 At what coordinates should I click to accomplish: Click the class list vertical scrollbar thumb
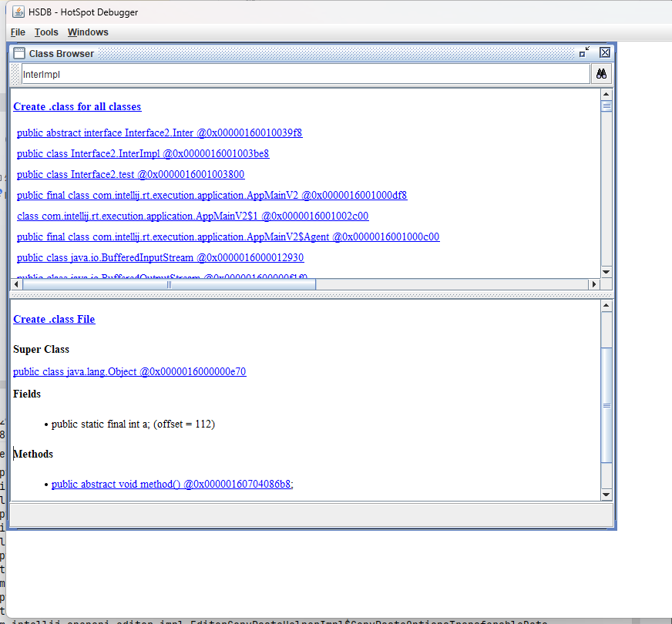coord(606,106)
